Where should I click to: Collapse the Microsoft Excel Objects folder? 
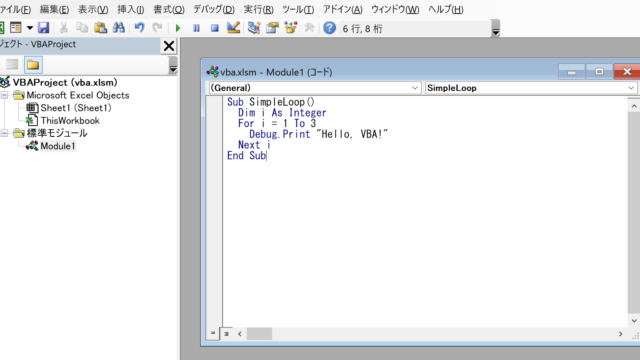4,96
